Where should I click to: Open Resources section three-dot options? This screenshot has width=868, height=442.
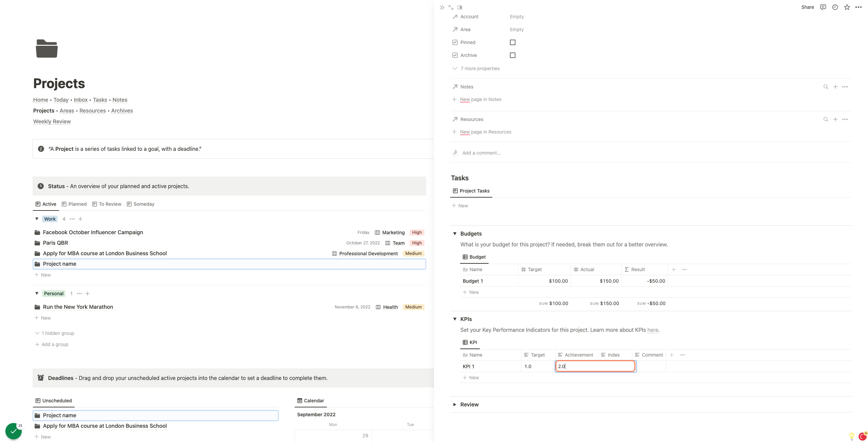tap(845, 120)
